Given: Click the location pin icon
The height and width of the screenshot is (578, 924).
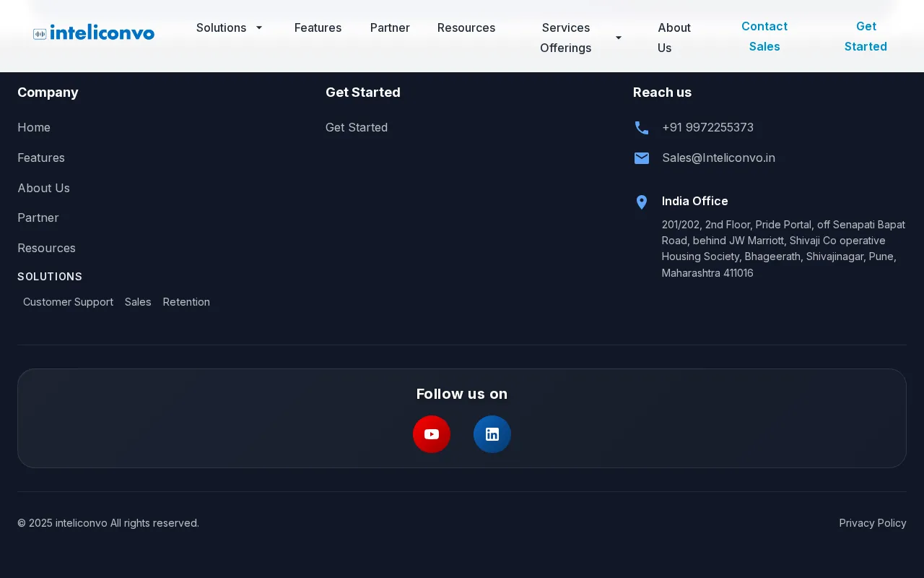Looking at the screenshot, I should (642, 202).
